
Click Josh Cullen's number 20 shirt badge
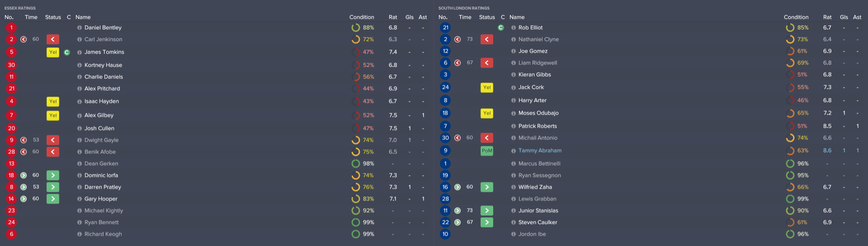(11, 128)
